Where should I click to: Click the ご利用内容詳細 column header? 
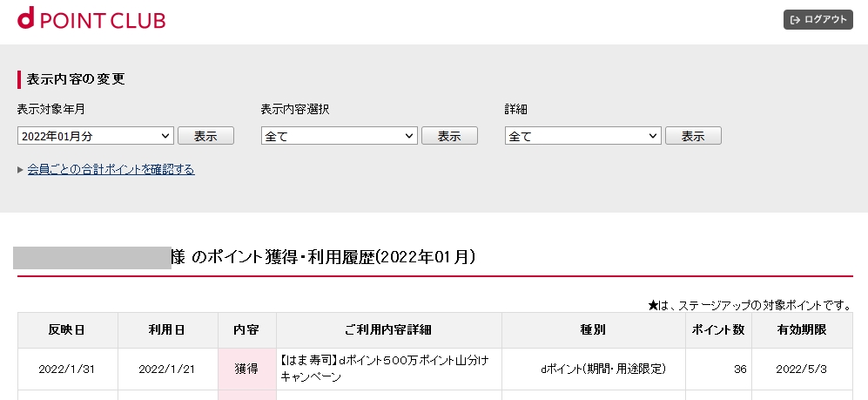click(388, 330)
